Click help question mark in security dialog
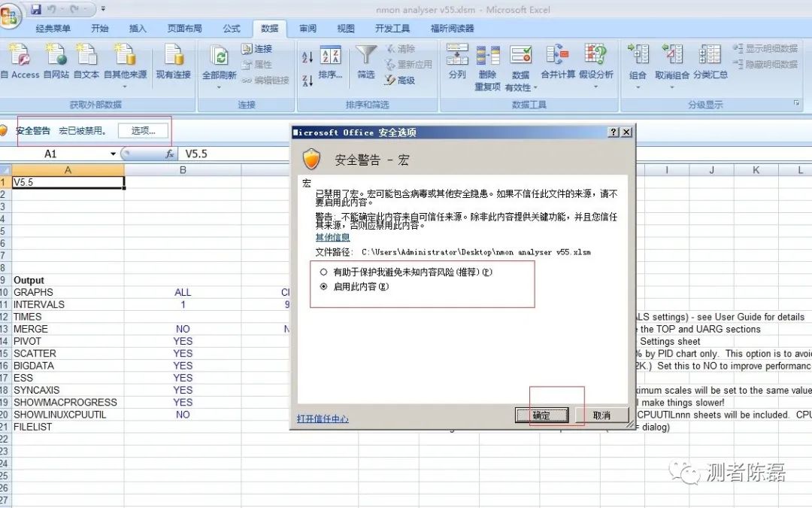This screenshot has width=812, height=508. click(x=614, y=132)
